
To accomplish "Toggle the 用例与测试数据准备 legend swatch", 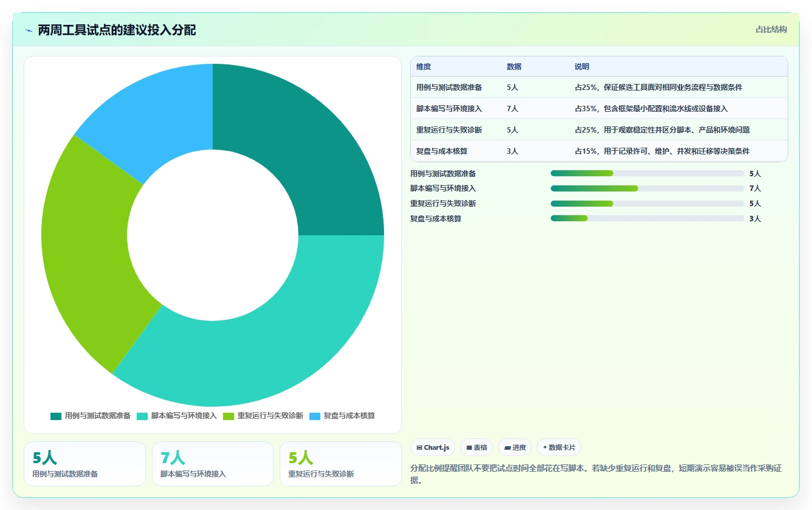I will (56, 416).
